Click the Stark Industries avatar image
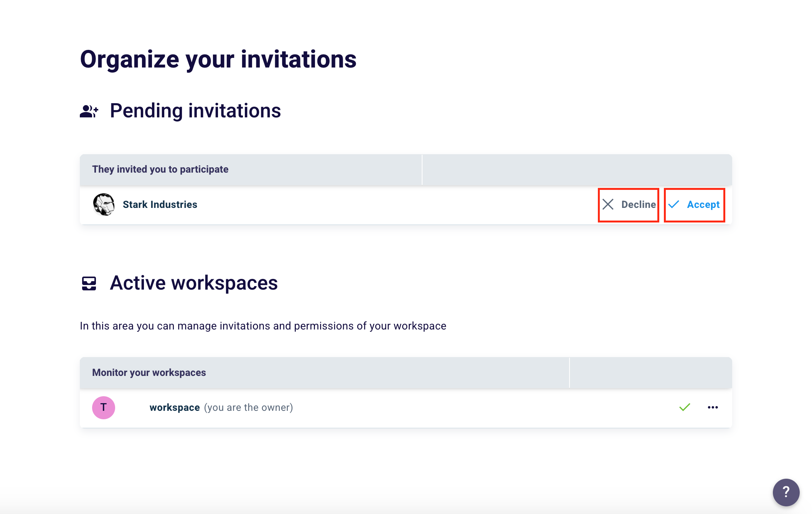This screenshot has height=514, width=812. [104, 204]
